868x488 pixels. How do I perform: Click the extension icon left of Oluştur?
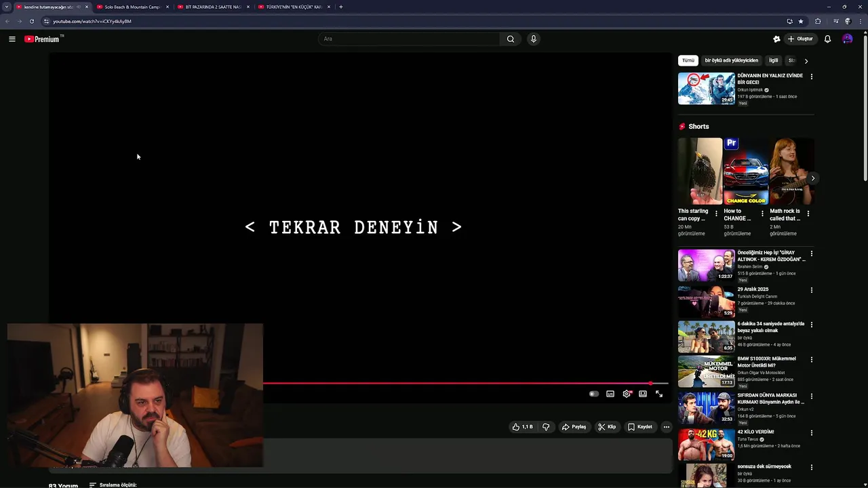[x=776, y=39]
